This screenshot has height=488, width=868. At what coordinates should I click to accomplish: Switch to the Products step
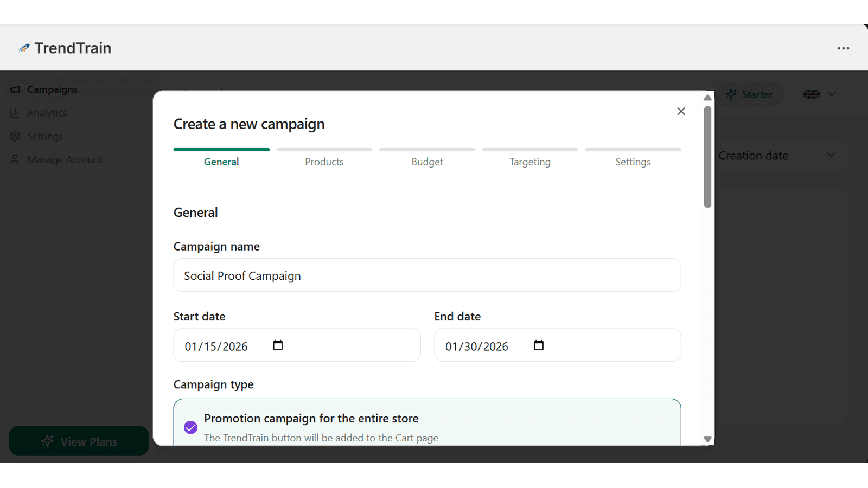(x=324, y=161)
